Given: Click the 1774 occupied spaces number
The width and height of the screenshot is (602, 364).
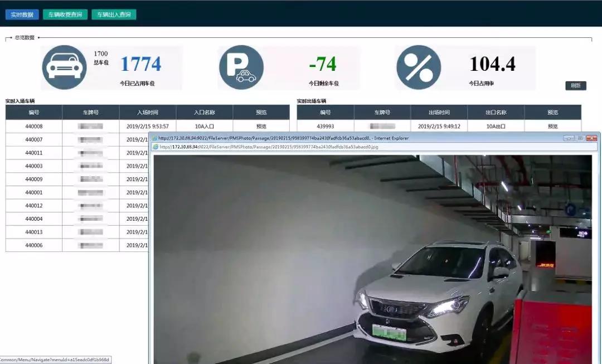Looking at the screenshot, I should pyautogui.click(x=140, y=64).
